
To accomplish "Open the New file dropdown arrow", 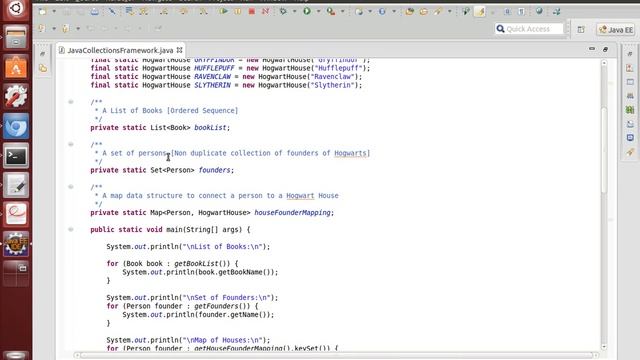I will pos(54,12).
